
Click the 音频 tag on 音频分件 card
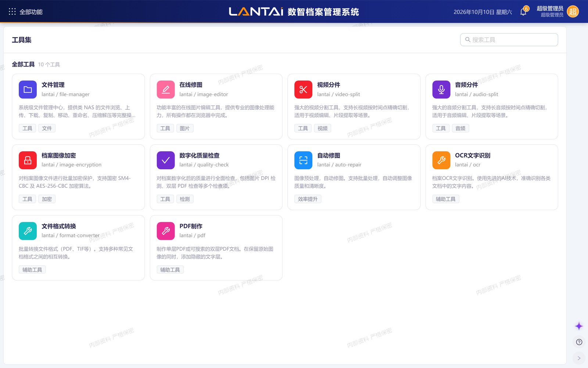pos(460,128)
